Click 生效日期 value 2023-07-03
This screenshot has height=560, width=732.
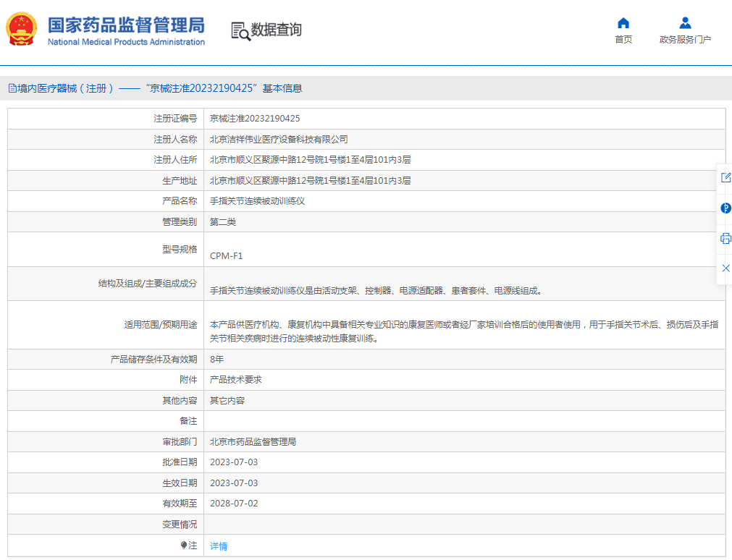(234, 483)
